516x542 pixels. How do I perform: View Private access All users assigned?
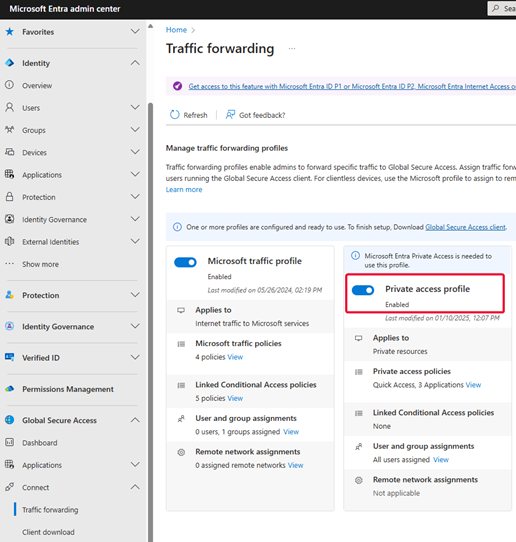[441, 460]
